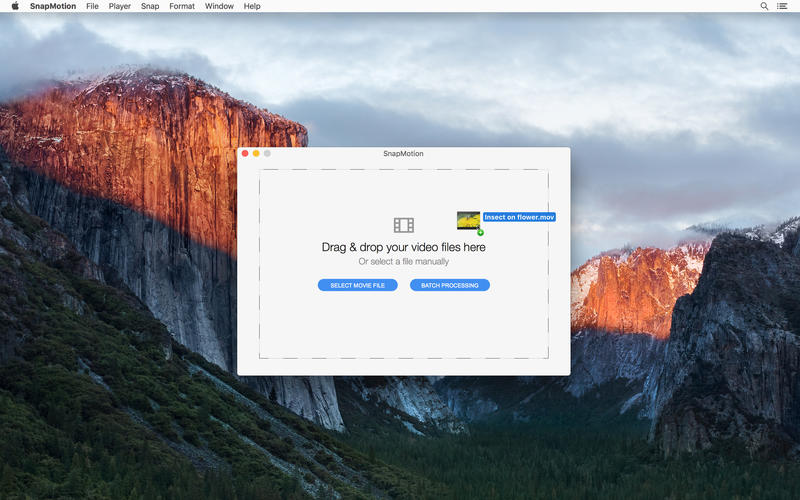
Task: Open the SnapMotion application menu
Action: (x=53, y=6)
